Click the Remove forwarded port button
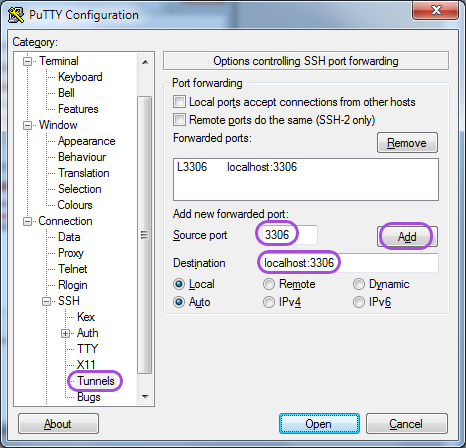This screenshot has height=448, width=466. (407, 143)
